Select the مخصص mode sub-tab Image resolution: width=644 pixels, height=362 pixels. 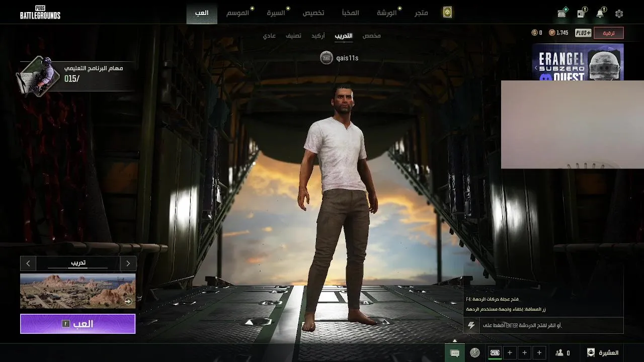(371, 36)
